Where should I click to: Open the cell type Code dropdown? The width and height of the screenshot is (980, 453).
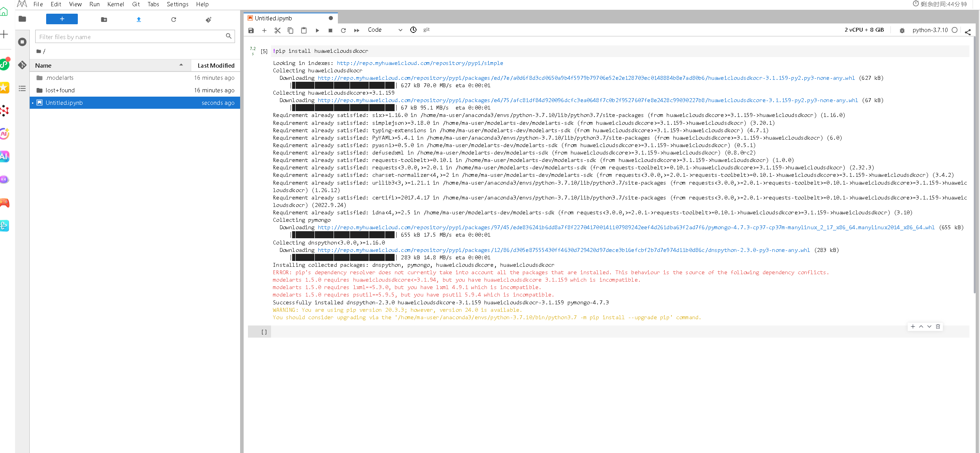pos(384,30)
